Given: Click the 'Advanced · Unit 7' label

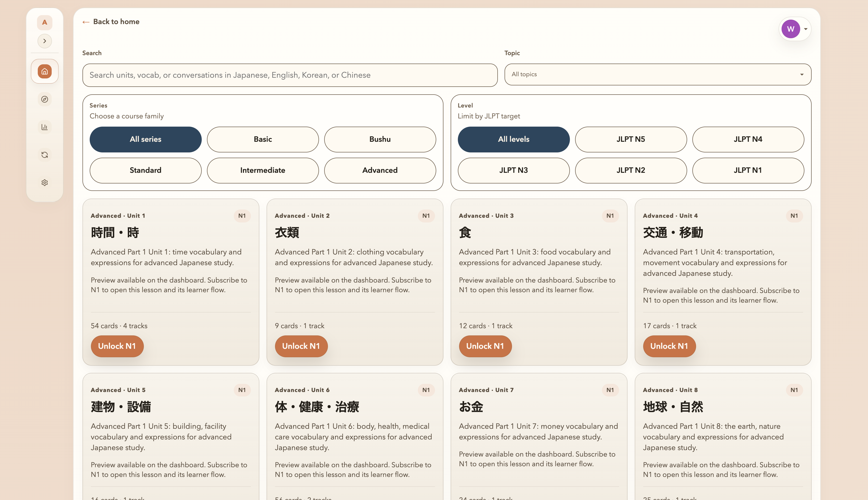Looking at the screenshot, I should tap(486, 390).
